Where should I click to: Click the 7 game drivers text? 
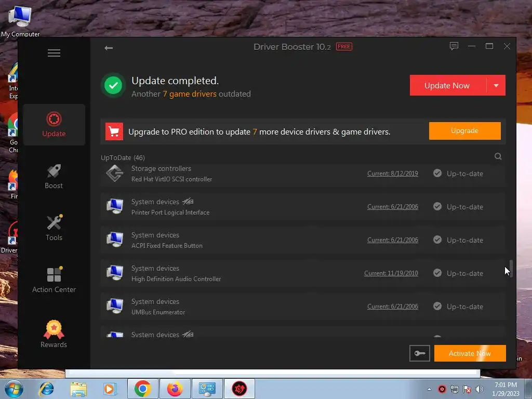[x=189, y=94]
